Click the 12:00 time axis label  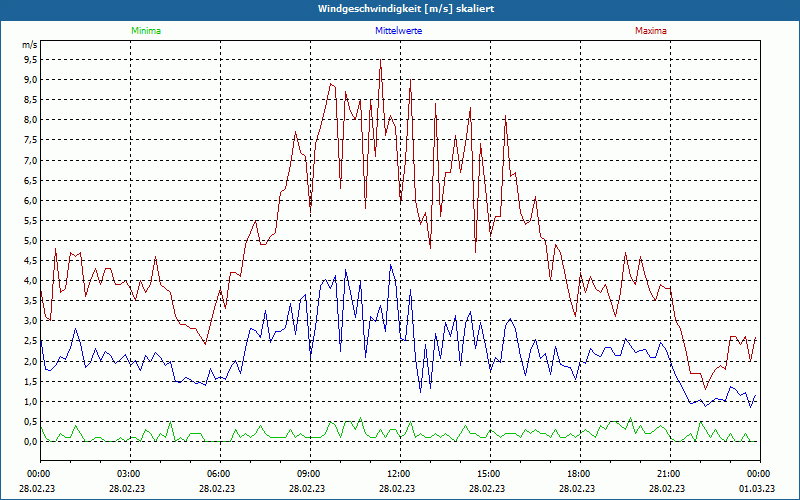(399, 473)
